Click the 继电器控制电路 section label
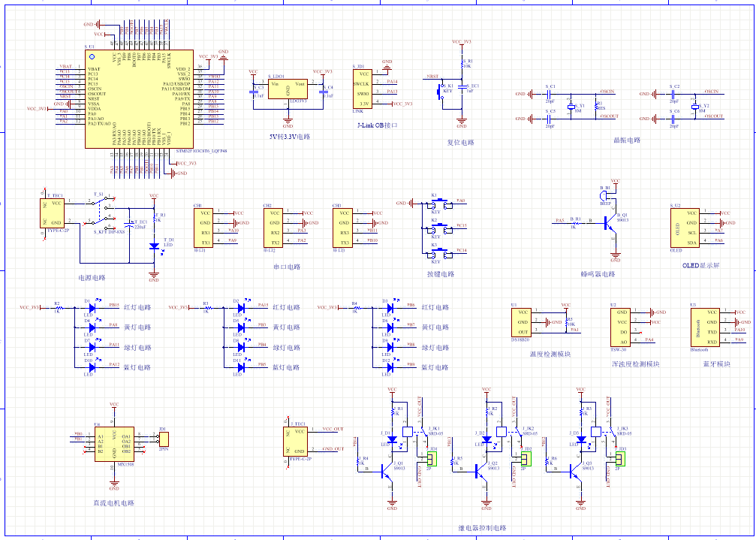The width and height of the screenshot is (756, 540). 482,528
